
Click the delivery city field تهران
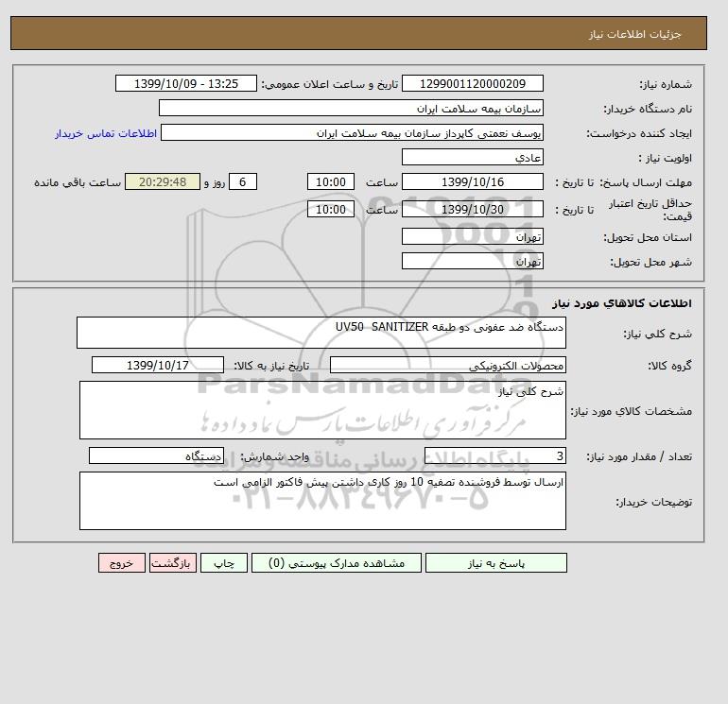[x=472, y=261]
